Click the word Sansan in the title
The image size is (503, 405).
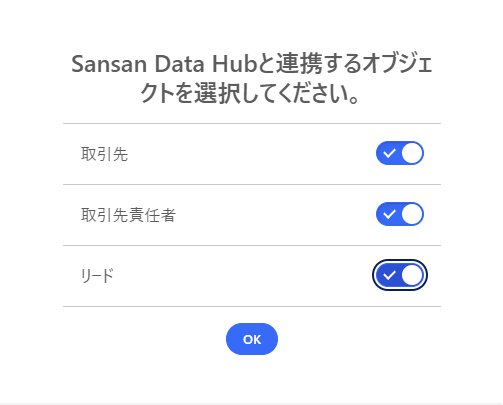pyautogui.click(x=109, y=64)
